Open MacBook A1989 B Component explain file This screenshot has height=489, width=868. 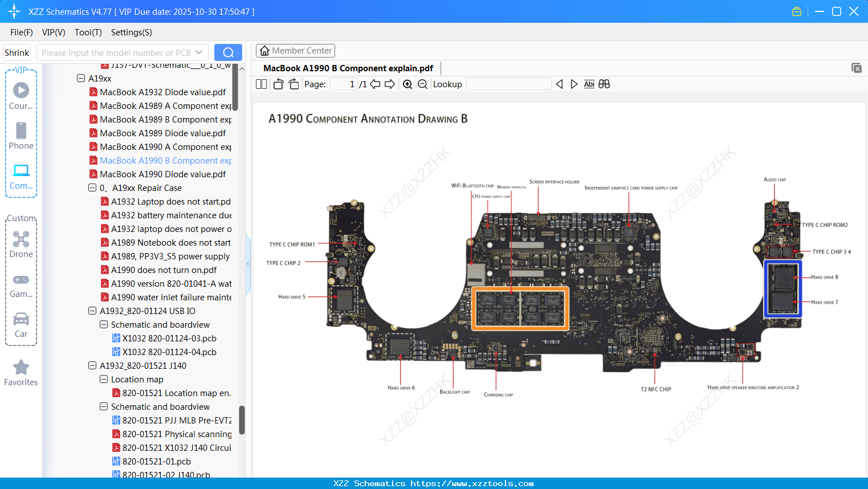coord(165,119)
